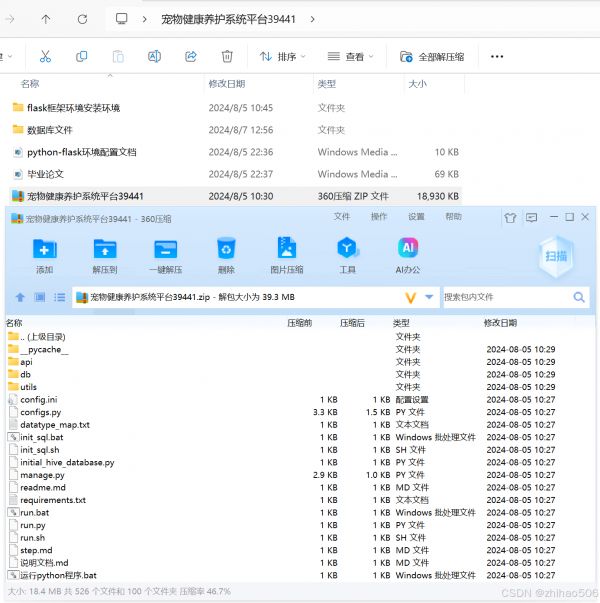Sort Explorer list by 类型 column header
Image resolution: width=600 pixels, height=603 pixels.
327,84
